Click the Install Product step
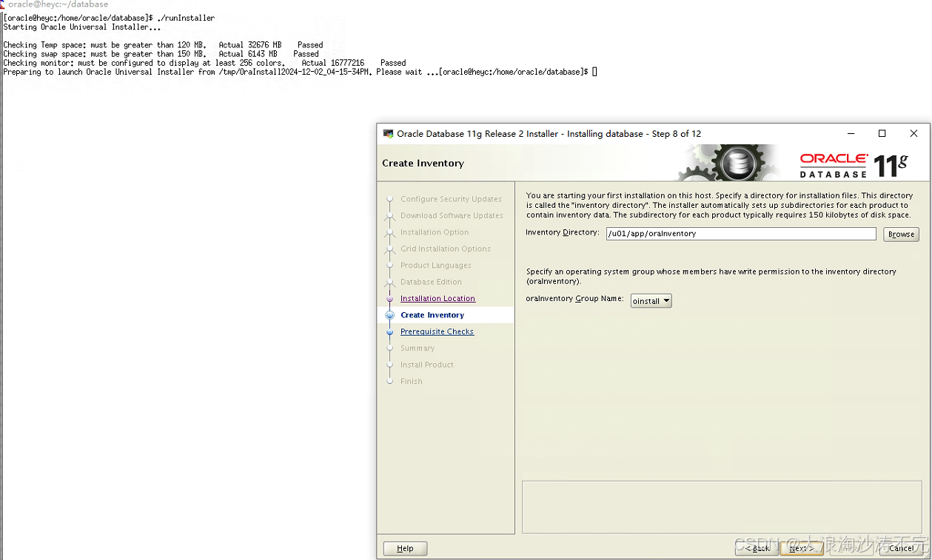This screenshot has width=932, height=560. [427, 365]
